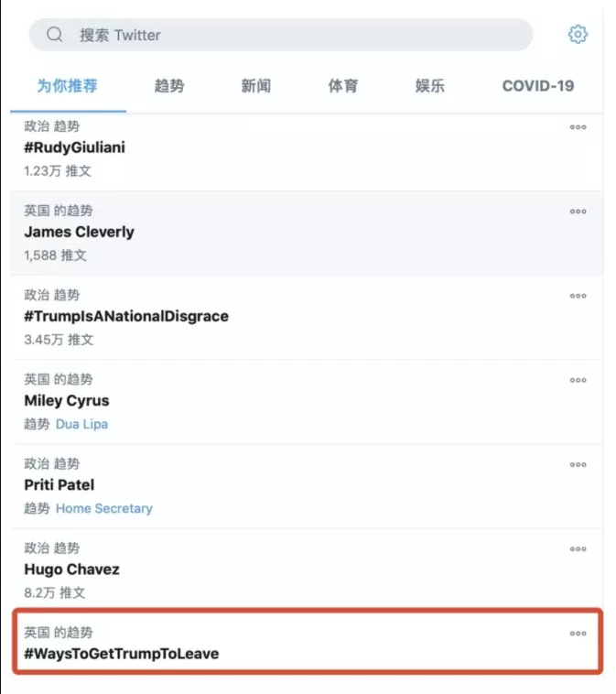The image size is (616, 694).
Task: Click the Home Secretary related trend link
Action: (104, 508)
